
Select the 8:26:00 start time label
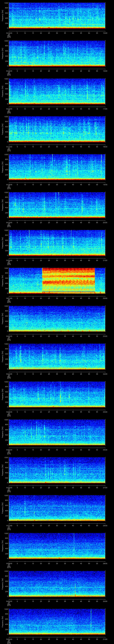tap(9, 487)
